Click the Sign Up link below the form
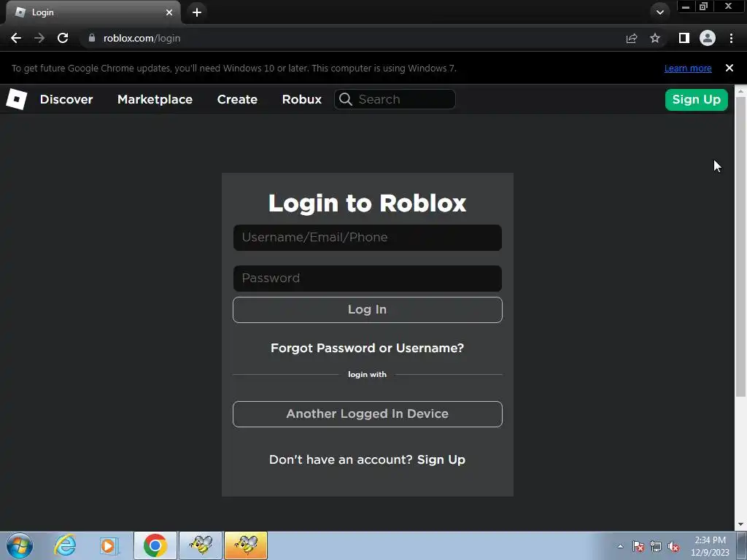 [x=441, y=459]
